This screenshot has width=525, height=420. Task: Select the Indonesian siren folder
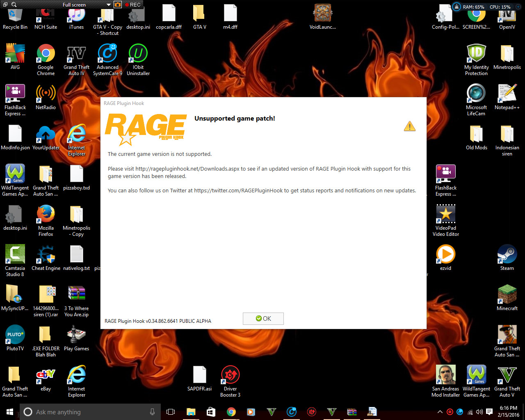click(507, 141)
